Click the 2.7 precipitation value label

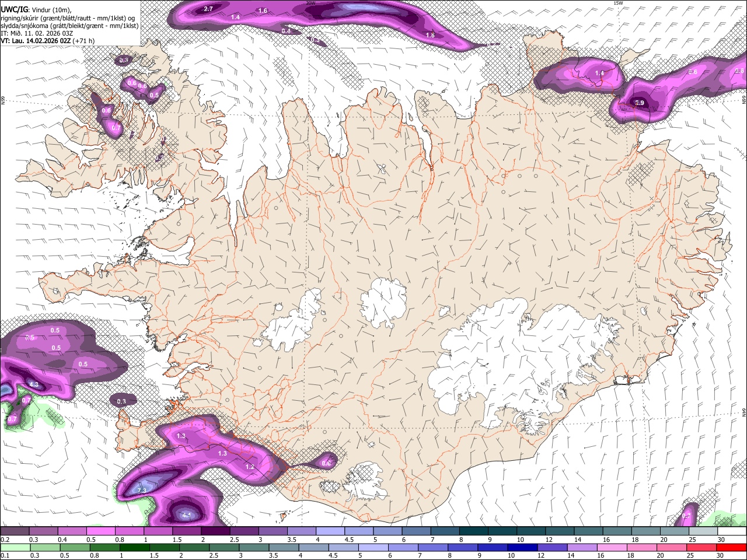click(208, 9)
